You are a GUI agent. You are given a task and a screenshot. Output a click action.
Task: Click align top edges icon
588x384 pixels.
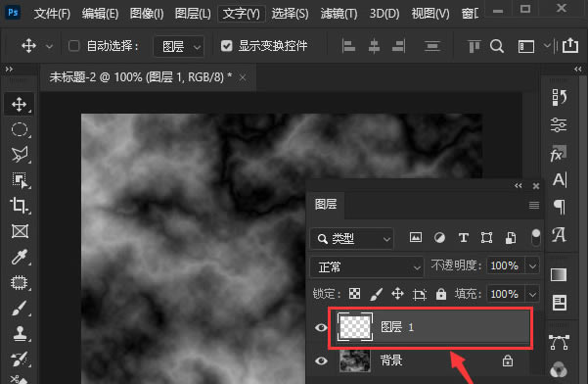click(x=474, y=47)
